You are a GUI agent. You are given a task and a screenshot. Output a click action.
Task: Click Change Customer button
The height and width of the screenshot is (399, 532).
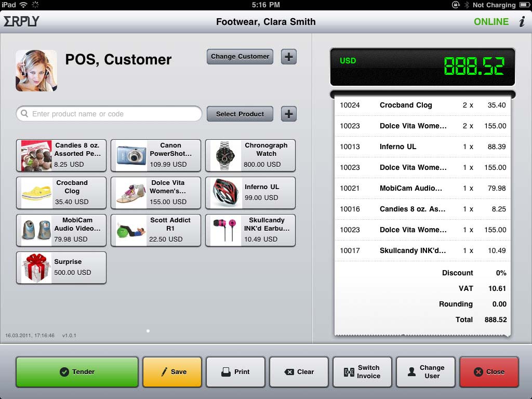pyautogui.click(x=240, y=57)
